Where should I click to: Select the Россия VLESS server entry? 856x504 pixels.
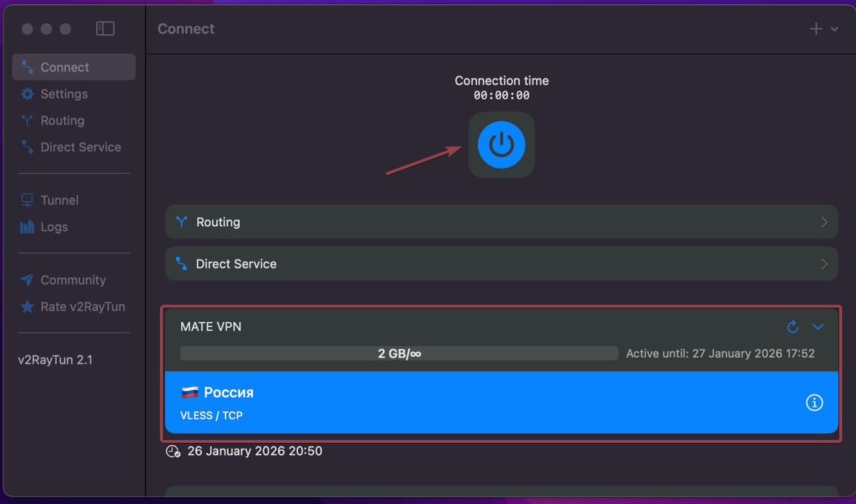436,402
